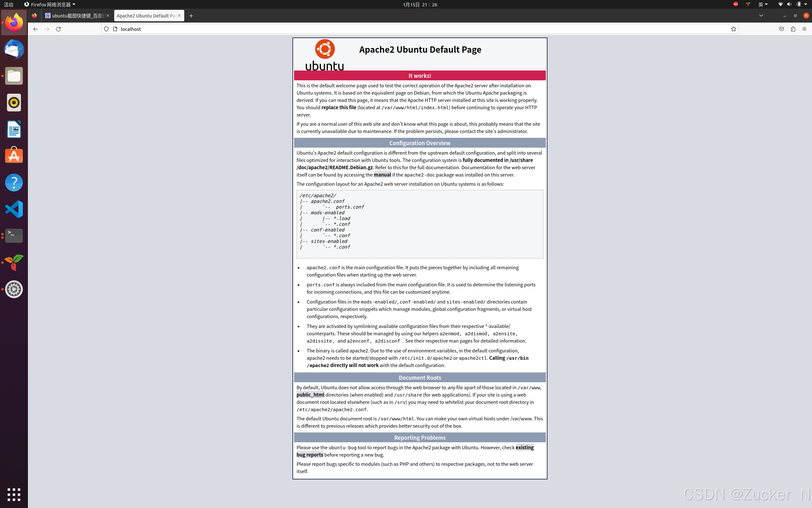Select the Apache2 Ubuntu Default Page tab
Viewport: 812px width, 508px height.
tap(149, 16)
